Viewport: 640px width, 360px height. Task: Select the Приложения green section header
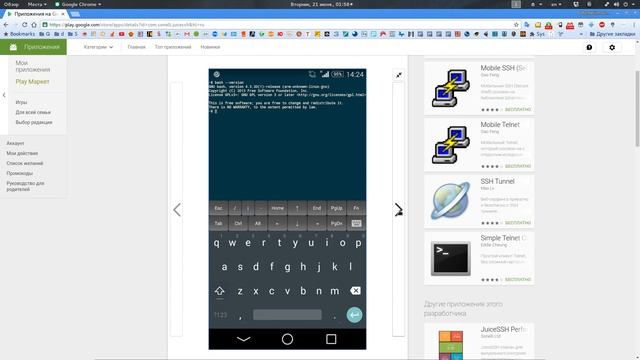[x=33, y=47]
